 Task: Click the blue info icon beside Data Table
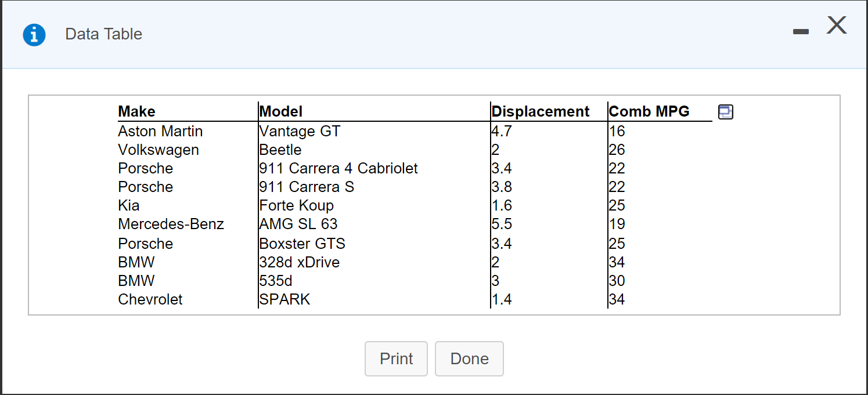[x=34, y=35]
